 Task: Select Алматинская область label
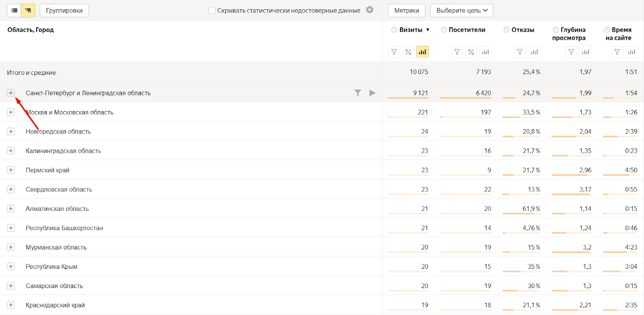[57, 209]
